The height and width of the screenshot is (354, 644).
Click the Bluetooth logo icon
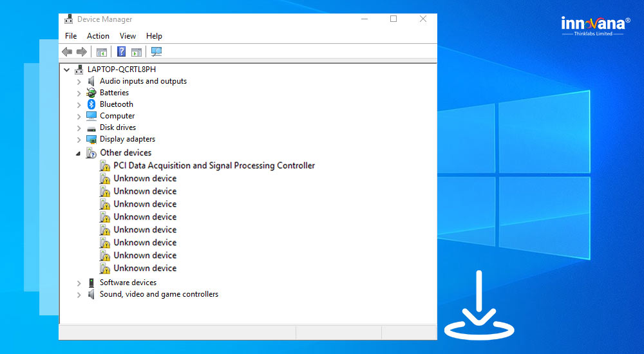pyautogui.click(x=91, y=104)
